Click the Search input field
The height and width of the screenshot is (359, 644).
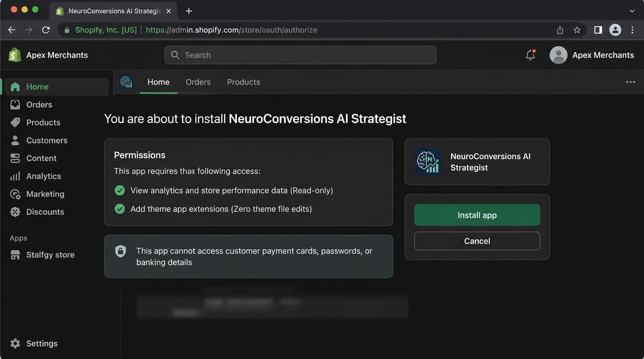300,55
